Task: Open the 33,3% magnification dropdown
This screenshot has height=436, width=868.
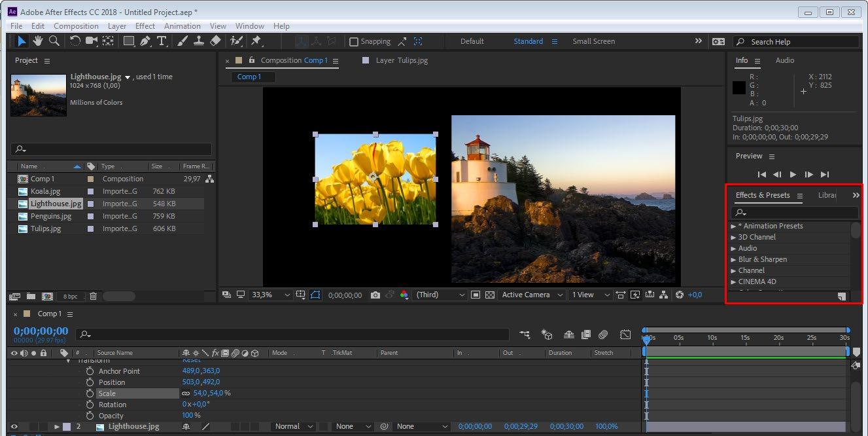Action: click(x=271, y=295)
